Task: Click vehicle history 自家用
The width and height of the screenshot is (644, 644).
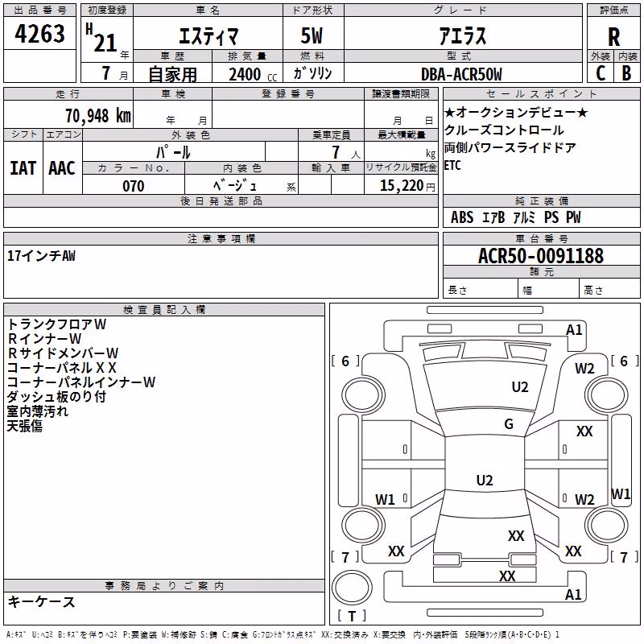Action: (172, 74)
